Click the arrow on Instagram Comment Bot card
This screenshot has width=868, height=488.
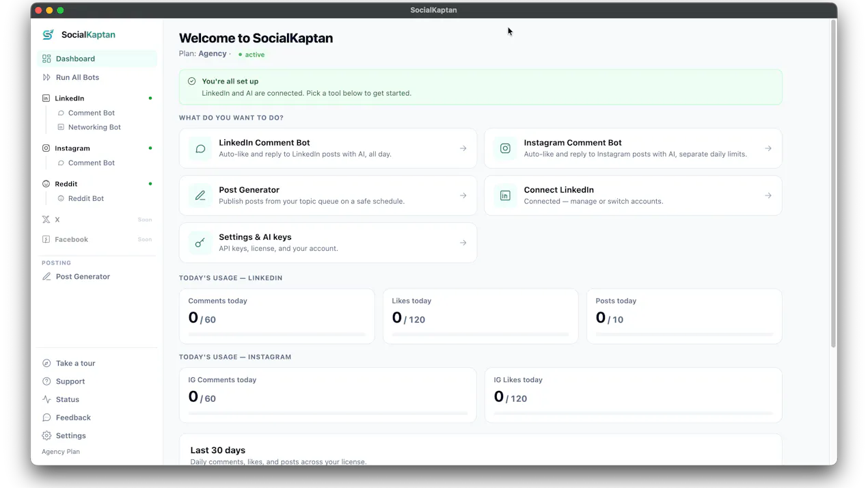768,148
